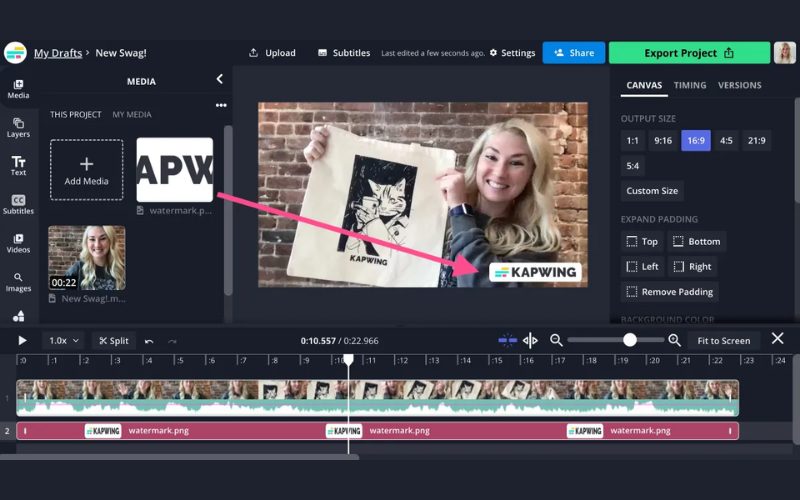Click the Kapwing logo icon
The image size is (800, 500).
click(15, 53)
